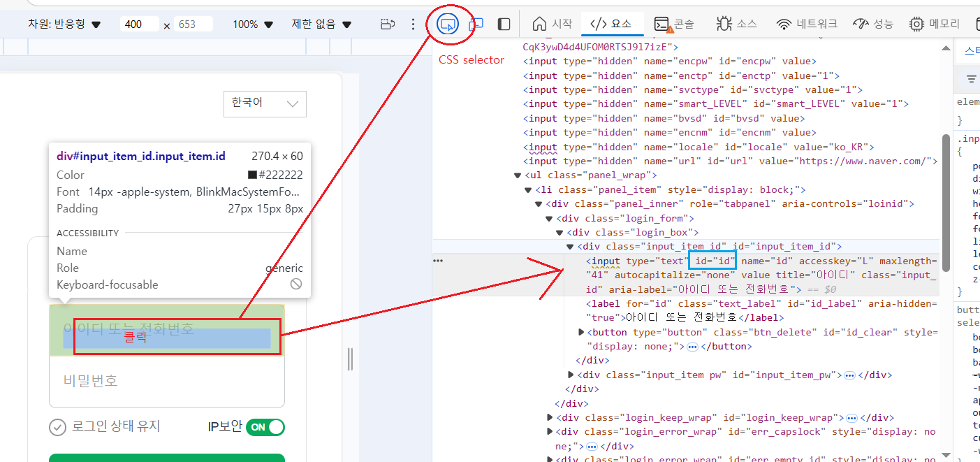Select the hidden input row name="smart_LEVEL"

click(716, 104)
